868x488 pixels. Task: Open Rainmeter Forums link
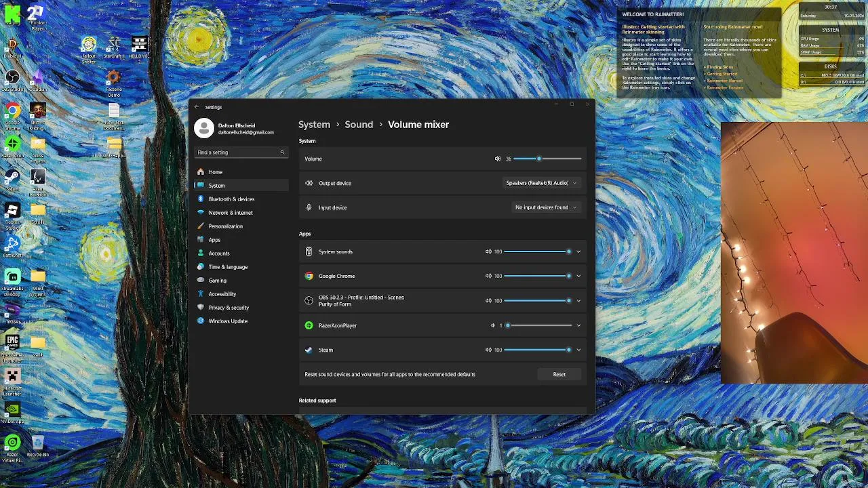pos(724,87)
